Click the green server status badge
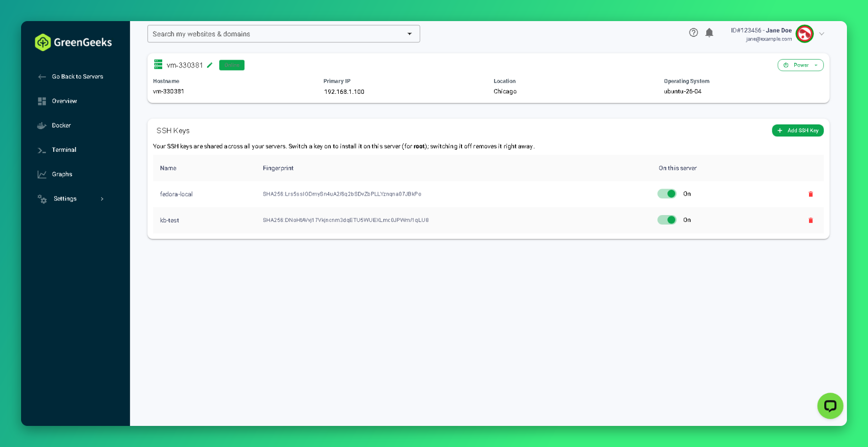 click(232, 65)
